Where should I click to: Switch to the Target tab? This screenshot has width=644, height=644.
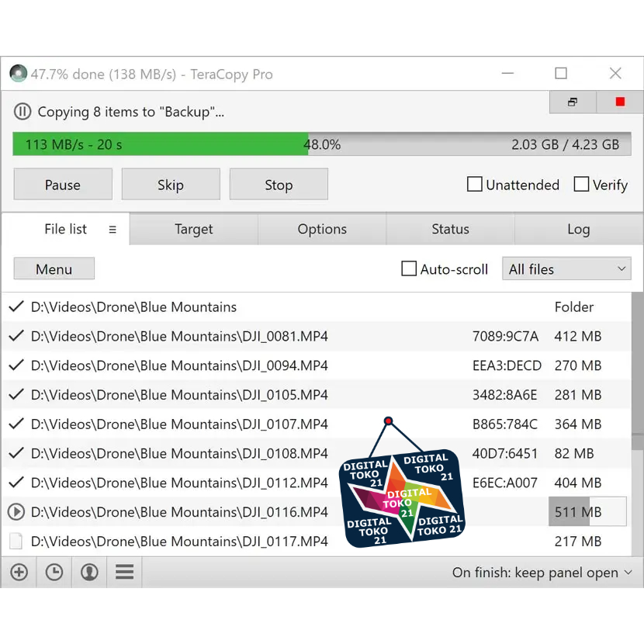[x=194, y=229]
